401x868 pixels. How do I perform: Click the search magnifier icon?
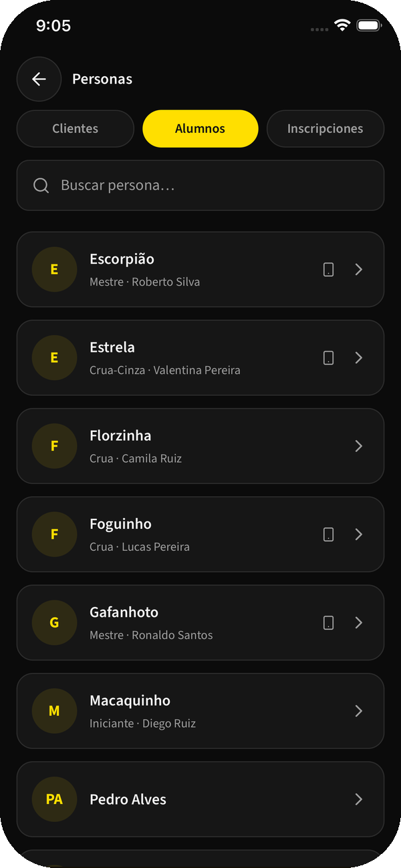41,185
